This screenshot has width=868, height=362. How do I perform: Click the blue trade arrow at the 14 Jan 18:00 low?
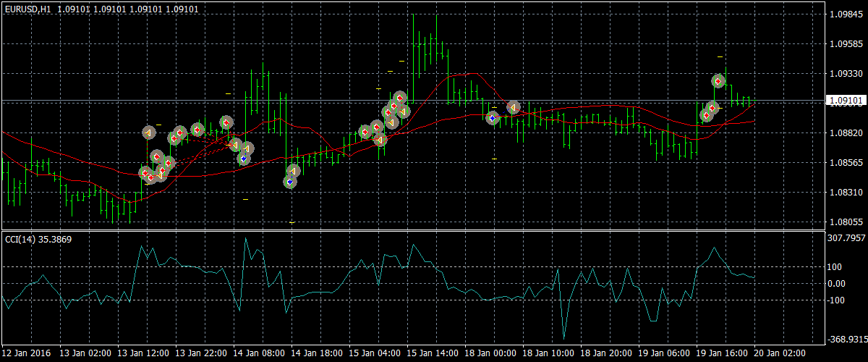point(289,182)
